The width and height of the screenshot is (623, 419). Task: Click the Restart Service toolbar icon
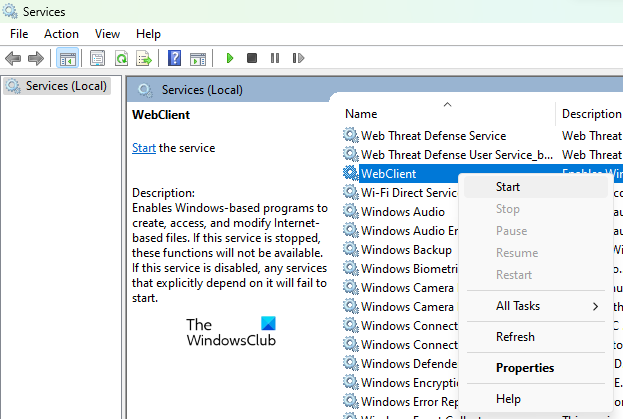(298, 58)
